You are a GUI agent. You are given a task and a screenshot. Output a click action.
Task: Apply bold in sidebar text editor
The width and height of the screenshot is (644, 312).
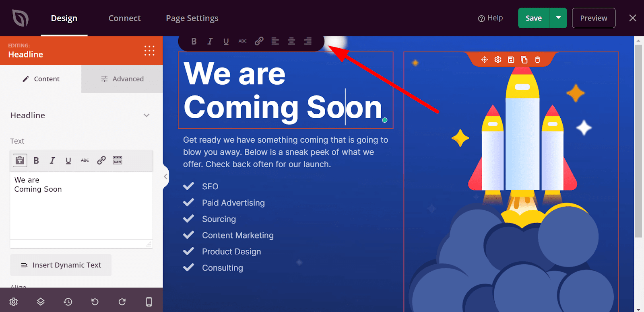click(x=36, y=160)
